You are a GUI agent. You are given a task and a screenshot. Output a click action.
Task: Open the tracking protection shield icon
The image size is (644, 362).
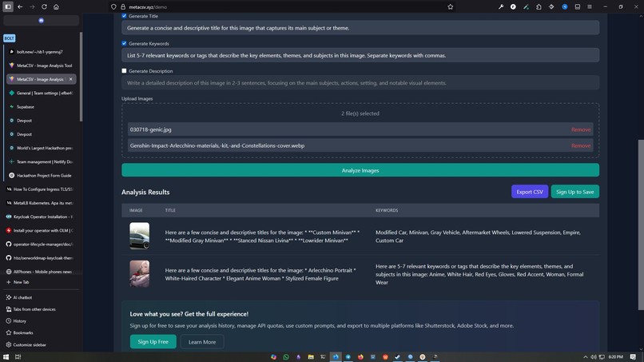(113, 7)
